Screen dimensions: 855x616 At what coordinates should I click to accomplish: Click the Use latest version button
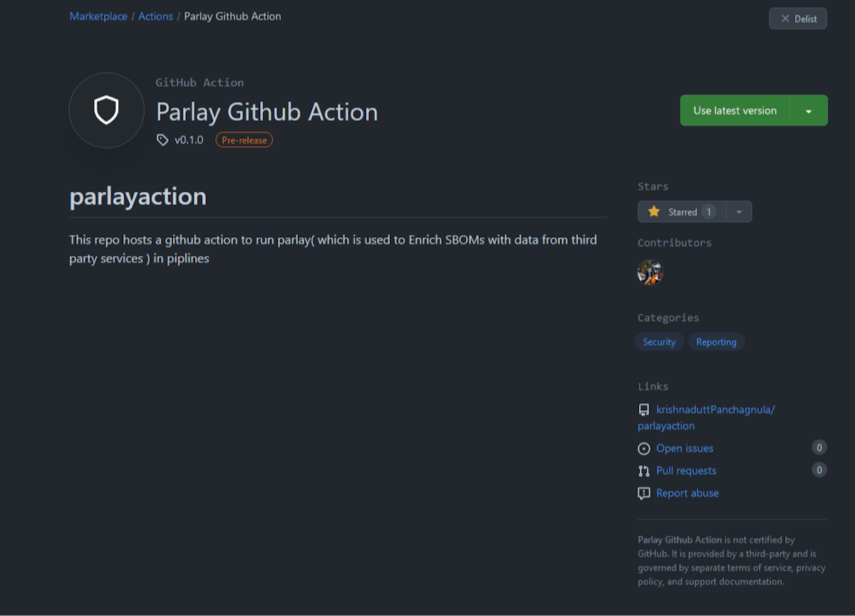[735, 111]
